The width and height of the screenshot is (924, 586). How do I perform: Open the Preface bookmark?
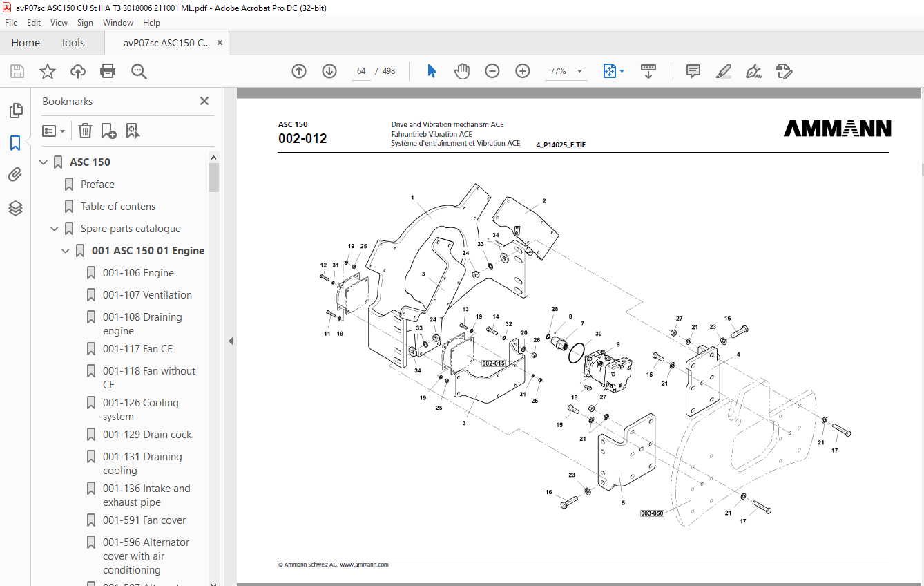point(97,185)
